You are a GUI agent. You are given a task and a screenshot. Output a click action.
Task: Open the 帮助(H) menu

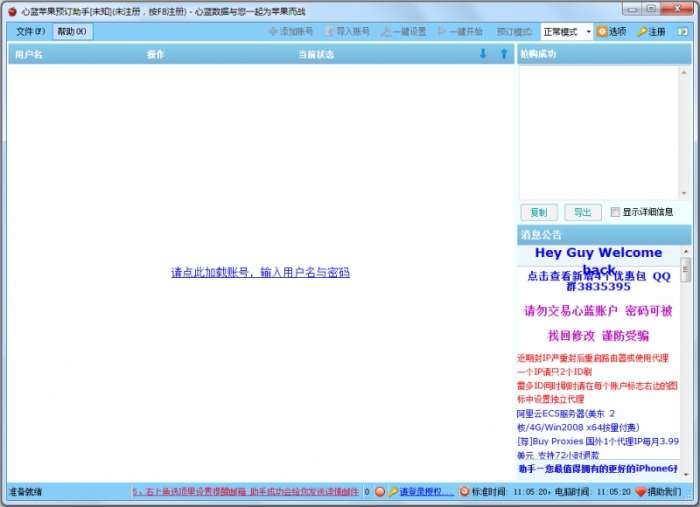tap(72, 31)
